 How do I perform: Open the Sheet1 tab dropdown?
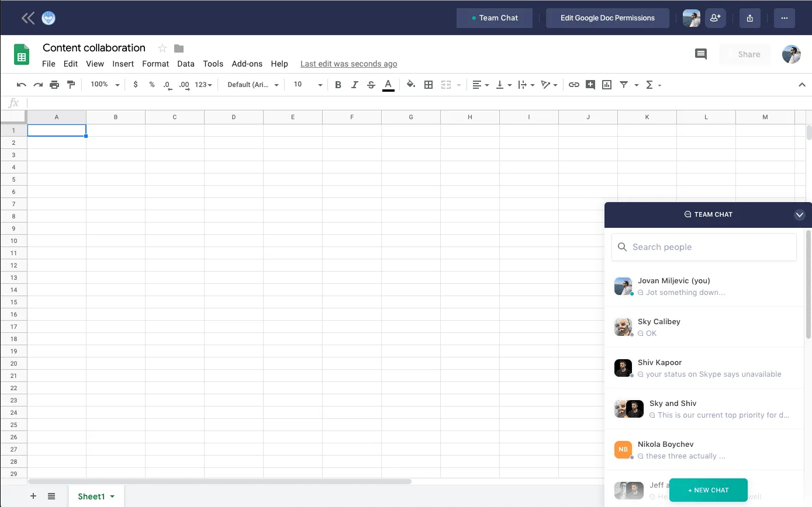pyautogui.click(x=112, y=496)
